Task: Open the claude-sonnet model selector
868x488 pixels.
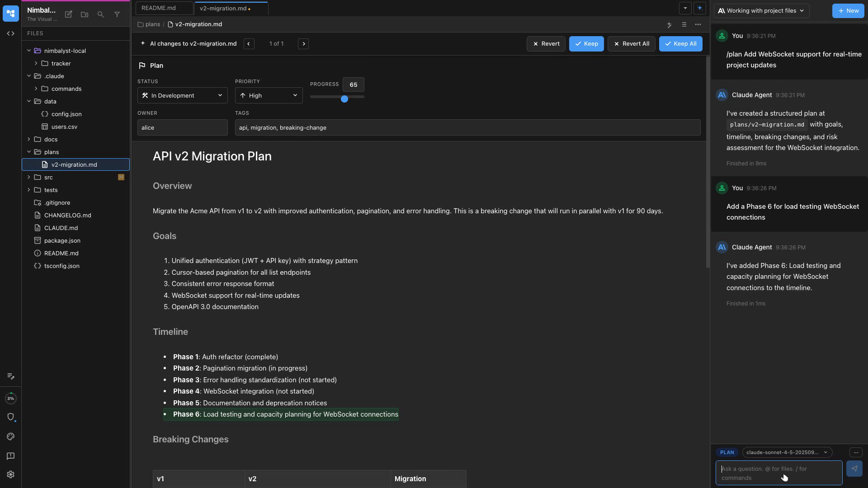Action: pos(787,452)
